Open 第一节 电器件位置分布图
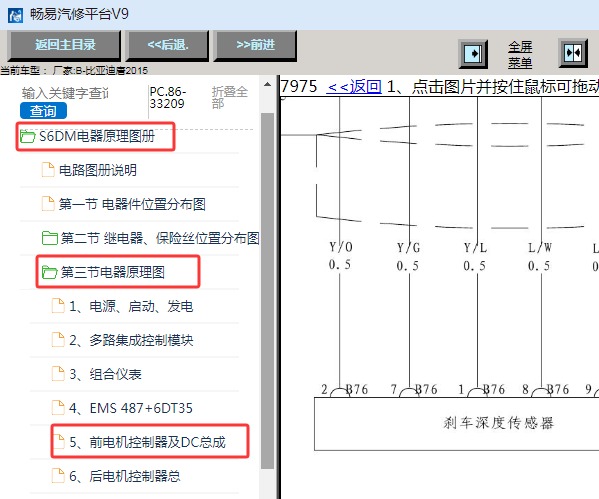The image size is (599, 499). click(132, 204)
